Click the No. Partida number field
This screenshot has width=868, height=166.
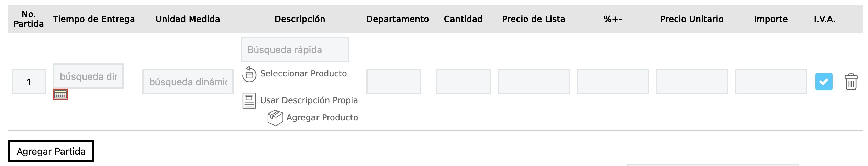[x=29, y=82]
